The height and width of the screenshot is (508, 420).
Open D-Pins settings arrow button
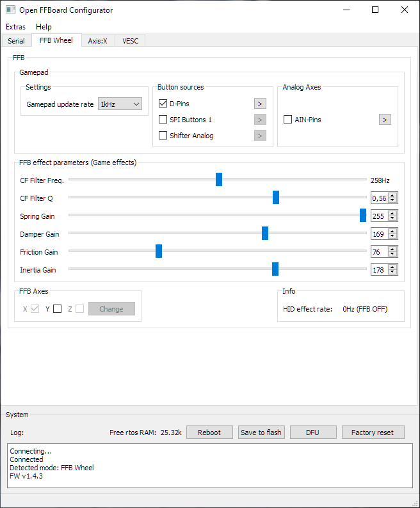260,104
